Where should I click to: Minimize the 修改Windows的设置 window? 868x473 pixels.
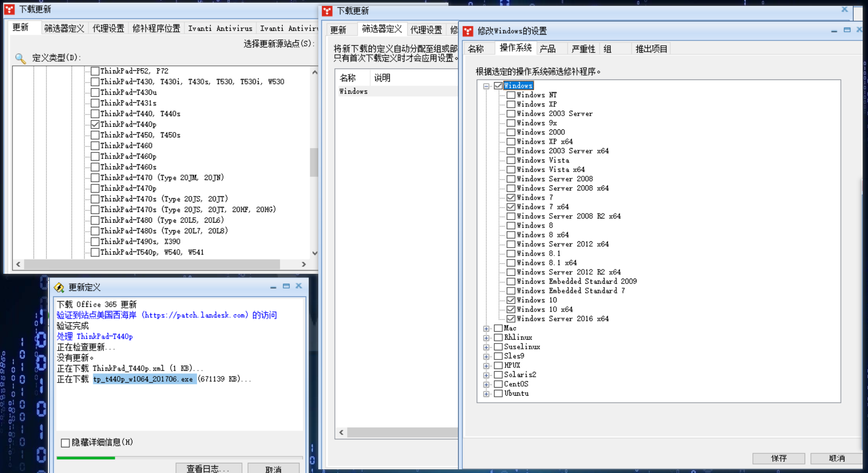coord(834,31)
